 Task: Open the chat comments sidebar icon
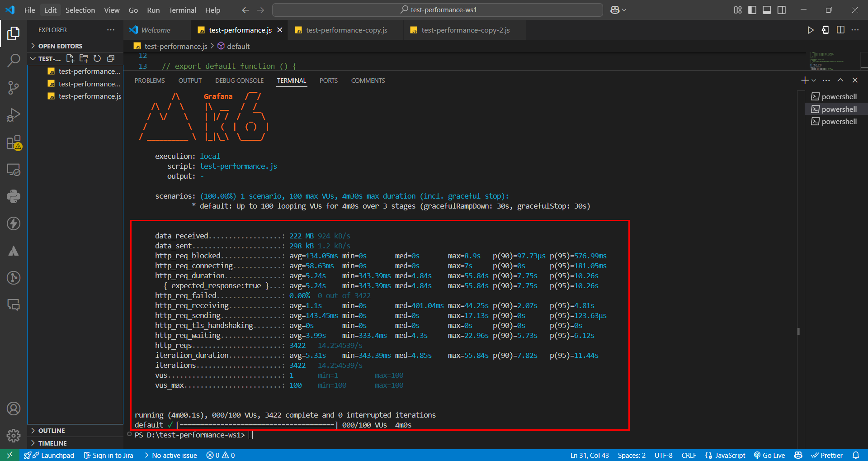click(x=14, y=305)
